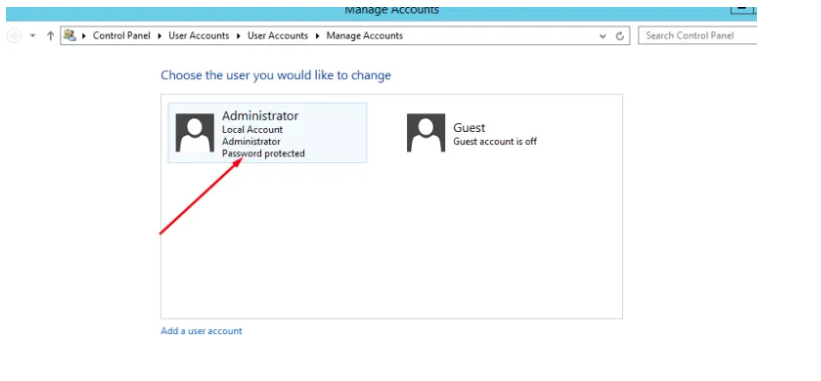Expand the arrow after Control Panel breadcrumb
This screenshot has width=821, height=381.
160,36
